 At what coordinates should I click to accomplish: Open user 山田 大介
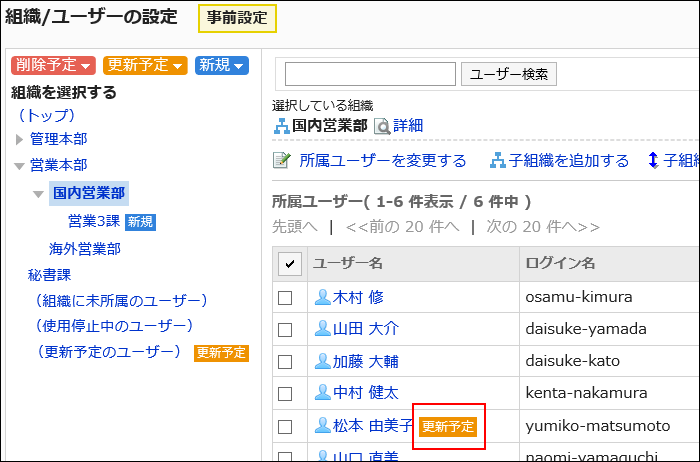[366, 329]
